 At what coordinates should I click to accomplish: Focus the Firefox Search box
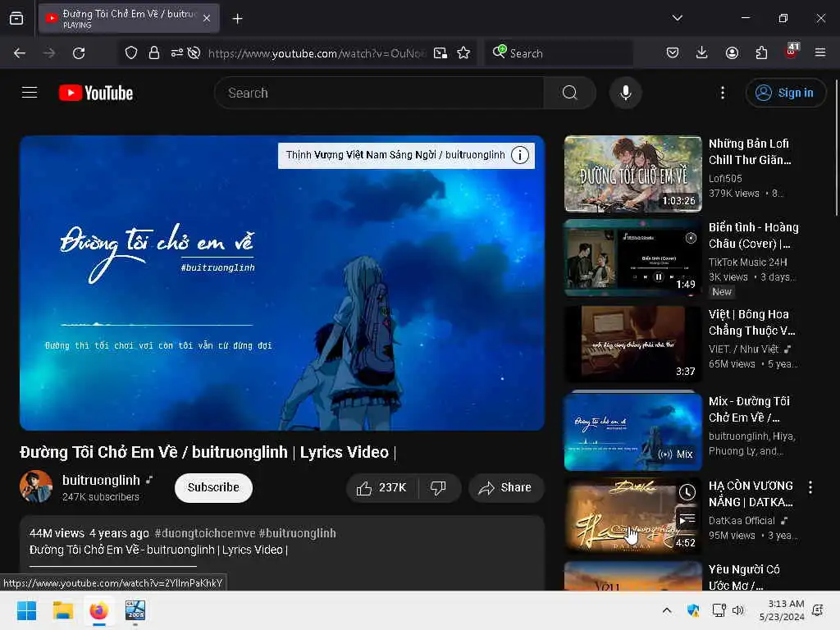(x=559, y=53)
